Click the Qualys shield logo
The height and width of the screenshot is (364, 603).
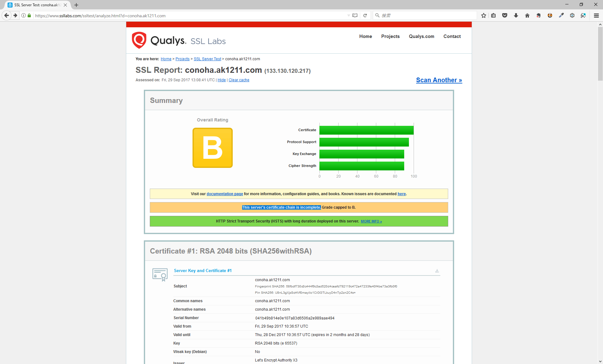[139, 40]
